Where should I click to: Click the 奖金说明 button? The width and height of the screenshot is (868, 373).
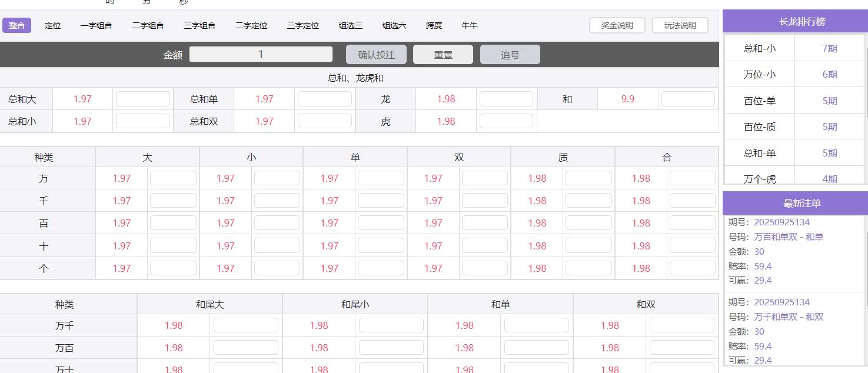[617, 25]
